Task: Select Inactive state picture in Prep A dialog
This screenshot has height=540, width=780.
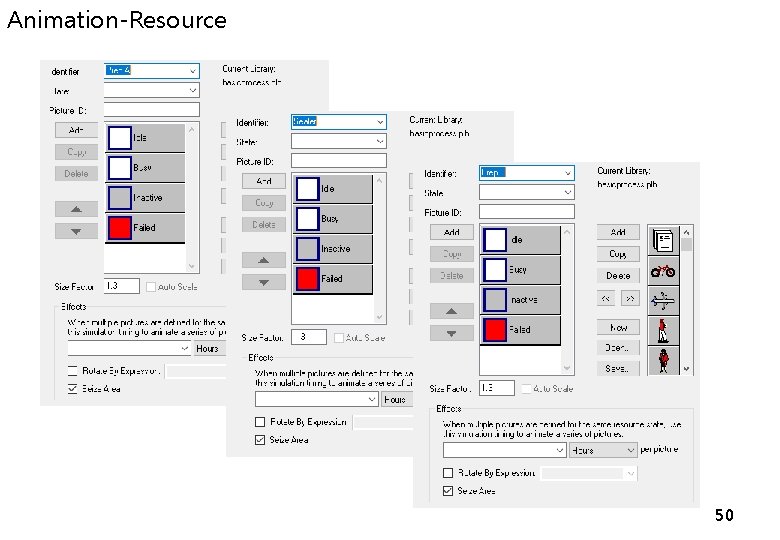Action: 145,197
